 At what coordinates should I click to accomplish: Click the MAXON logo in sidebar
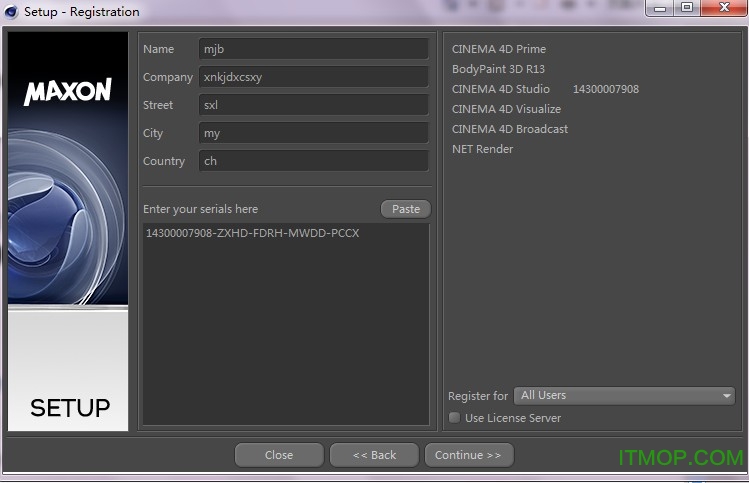pyautogui.click(x=67, y=93)
